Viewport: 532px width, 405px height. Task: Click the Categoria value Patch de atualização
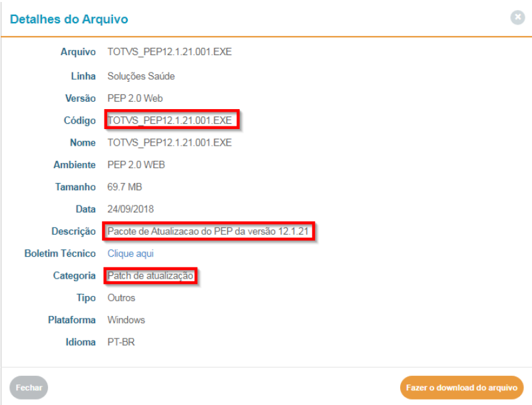tap(150, 275)
